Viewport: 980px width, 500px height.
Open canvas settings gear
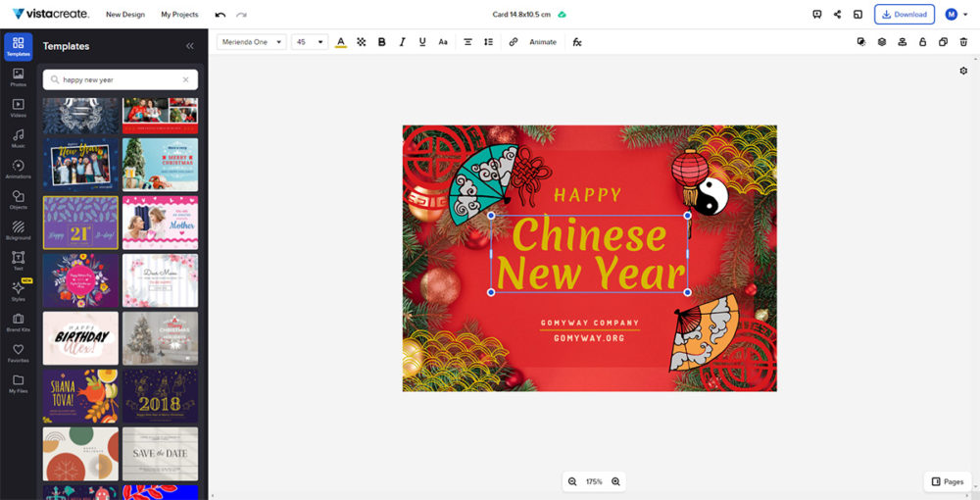[x=963, y=71]
